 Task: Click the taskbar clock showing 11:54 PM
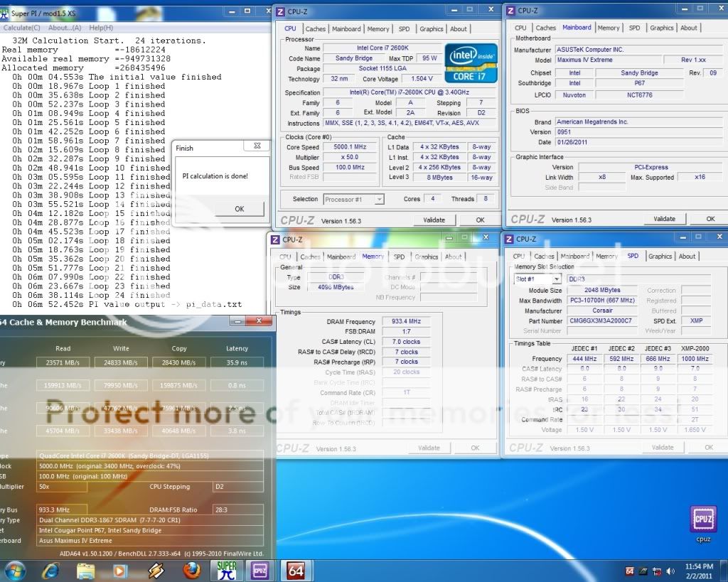click(699, 571)
